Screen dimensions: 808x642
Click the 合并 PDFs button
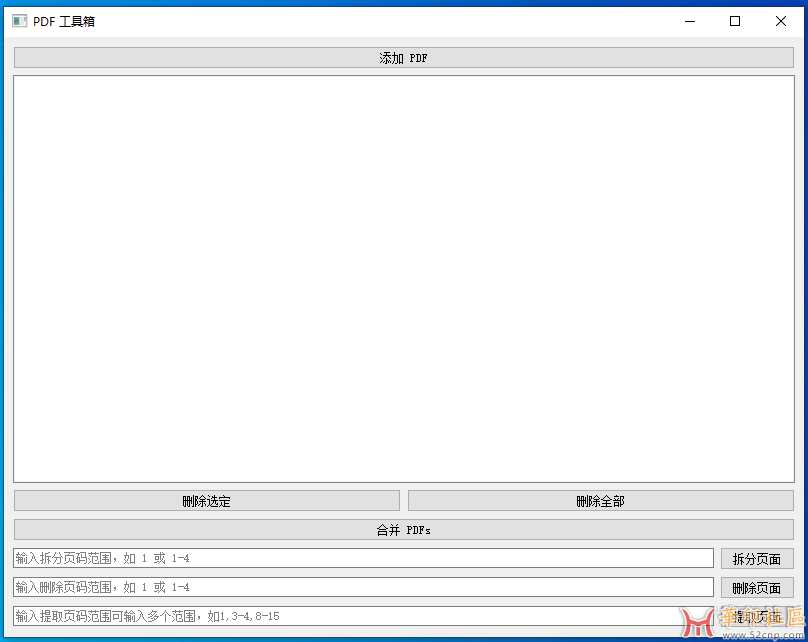pyautogui.click(x=403, y=530)
